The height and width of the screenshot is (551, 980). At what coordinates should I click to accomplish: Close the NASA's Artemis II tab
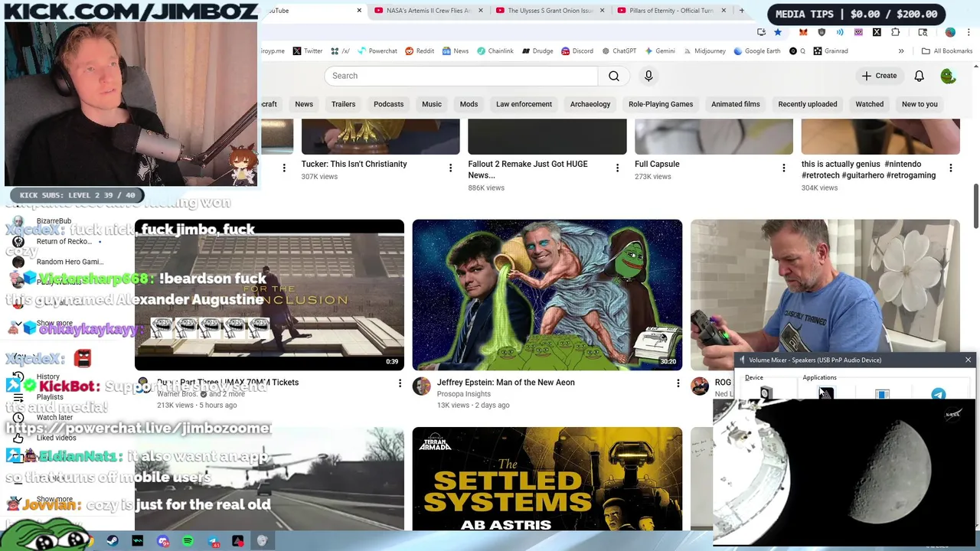tap(480, 11)
